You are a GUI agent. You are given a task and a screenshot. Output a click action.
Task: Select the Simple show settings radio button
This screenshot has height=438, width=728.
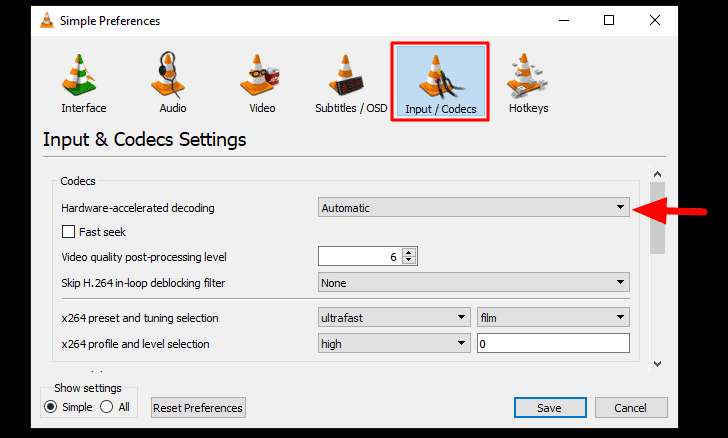click(50, 407)
